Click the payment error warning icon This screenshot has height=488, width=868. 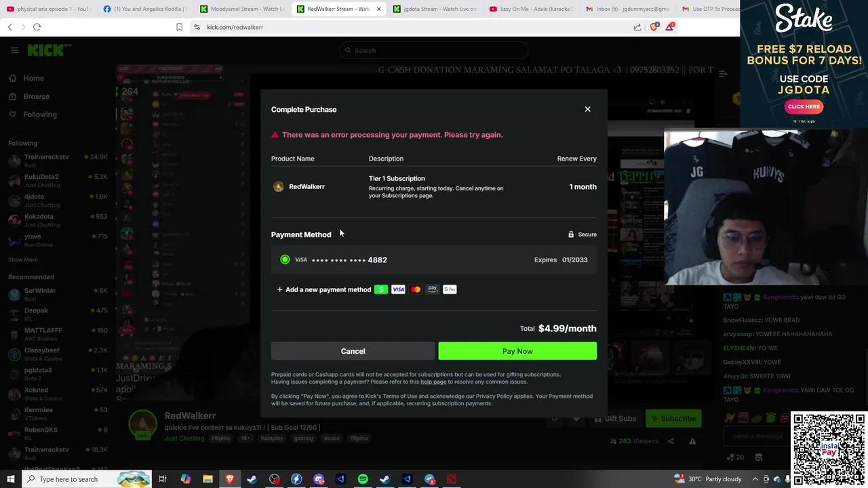[x=275, y=135]
